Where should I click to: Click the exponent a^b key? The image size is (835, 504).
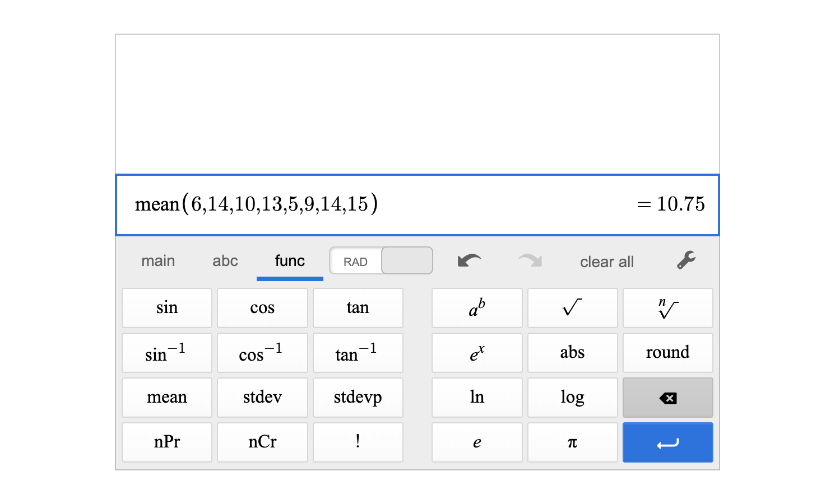(477, 307)
